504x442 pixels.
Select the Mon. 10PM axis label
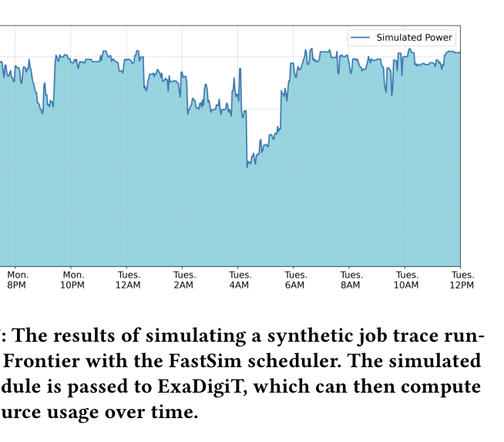(72, 280)
